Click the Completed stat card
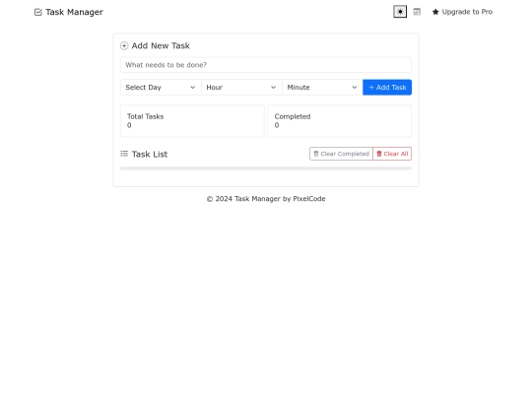 click(x=340, y=121)
